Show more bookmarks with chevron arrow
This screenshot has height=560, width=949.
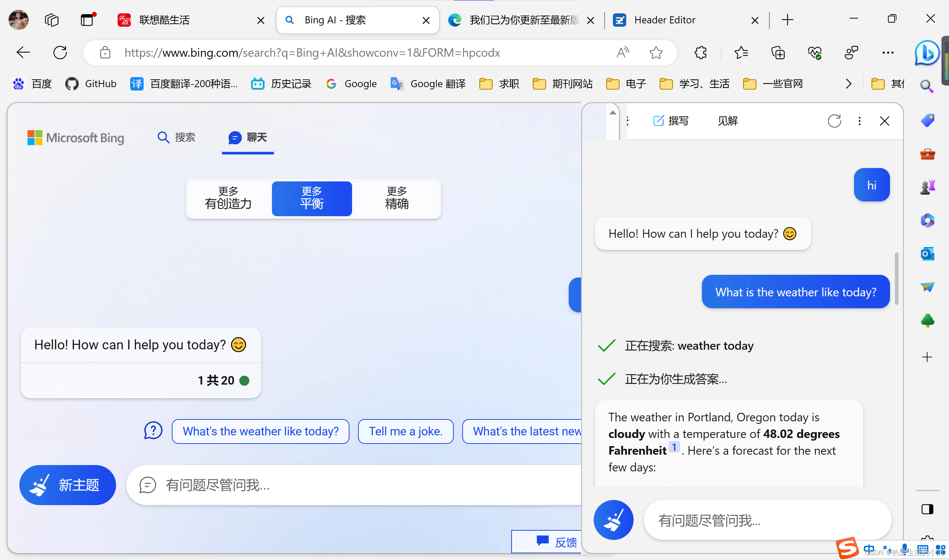coord(848,83)
